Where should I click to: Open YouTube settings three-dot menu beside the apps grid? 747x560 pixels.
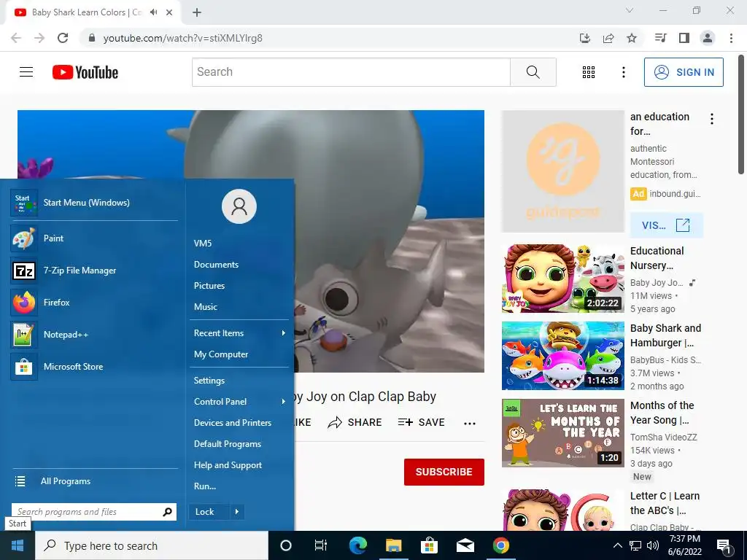pos(623,72)
